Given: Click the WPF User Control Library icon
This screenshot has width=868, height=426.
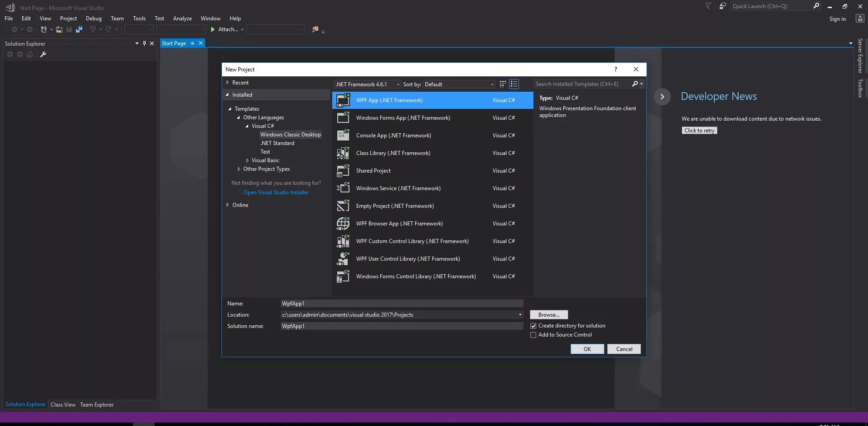Looking at the screenshot, I should 343,258.
